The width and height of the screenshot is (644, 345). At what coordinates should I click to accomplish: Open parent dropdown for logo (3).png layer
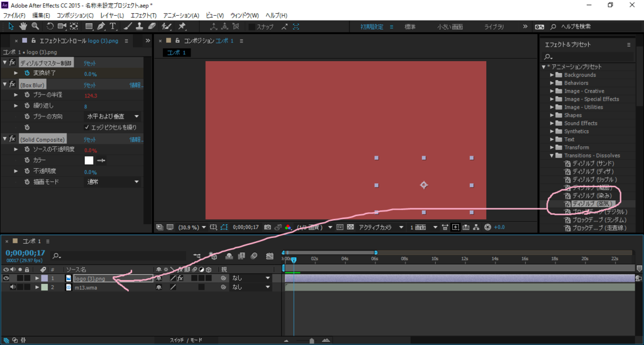pos(251,278)
